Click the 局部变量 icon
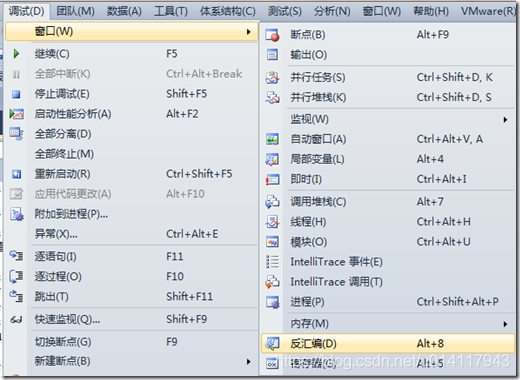This screenshot has width=520, height=380. click(272, 159)
